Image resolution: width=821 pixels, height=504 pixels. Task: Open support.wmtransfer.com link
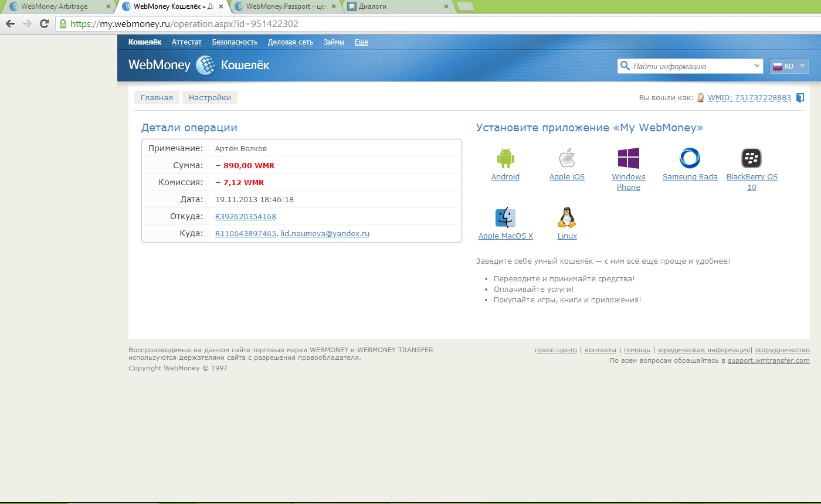point(769,360)
